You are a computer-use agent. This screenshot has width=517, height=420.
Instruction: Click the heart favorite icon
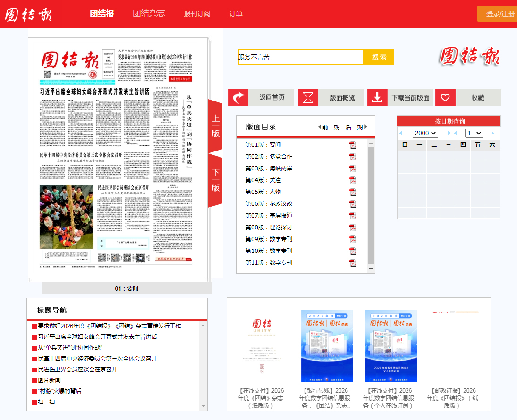point(445,98)
